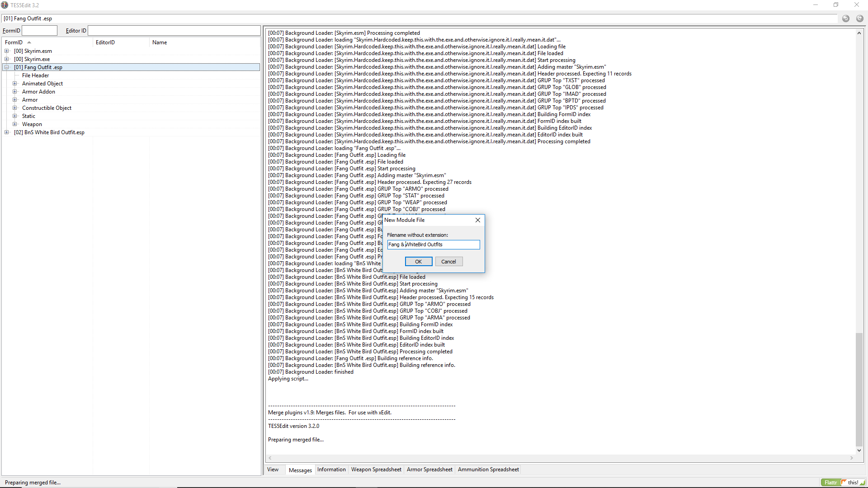Expand the Armor group
This screenshot has width=868, height=488.
15,100
